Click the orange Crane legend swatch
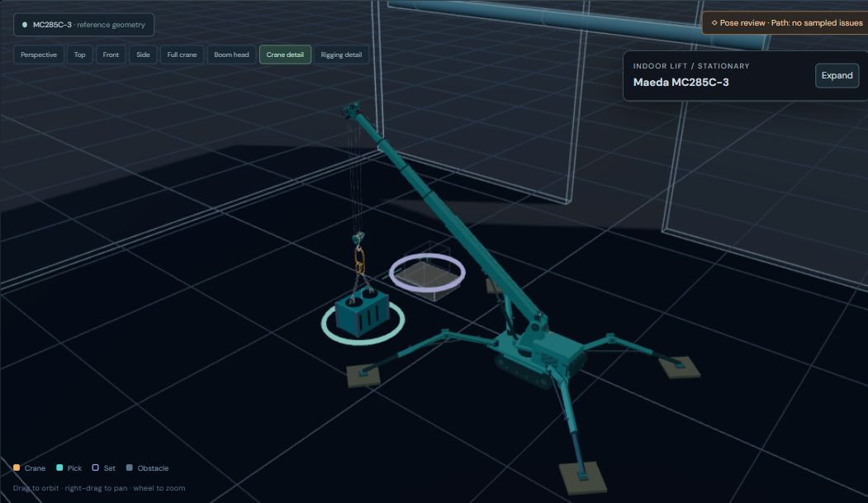This screenshot has width=868, height=503. tap(17, 468)
